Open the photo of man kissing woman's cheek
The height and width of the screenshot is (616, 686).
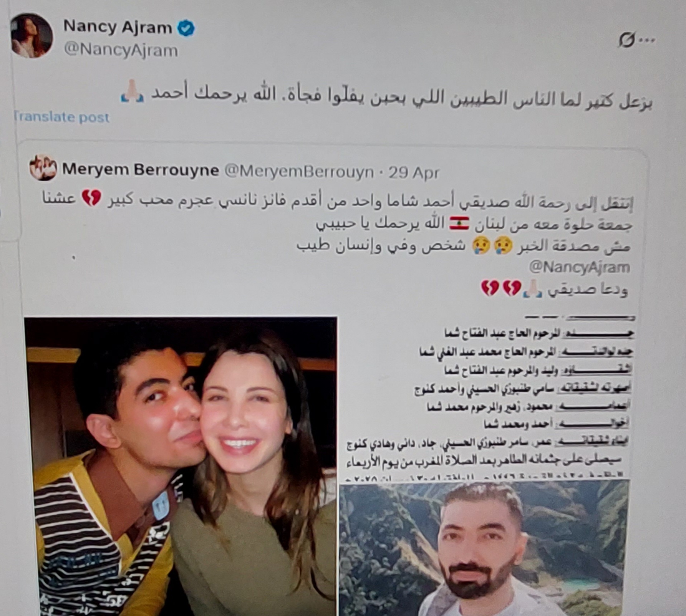[x=181, y=466]
